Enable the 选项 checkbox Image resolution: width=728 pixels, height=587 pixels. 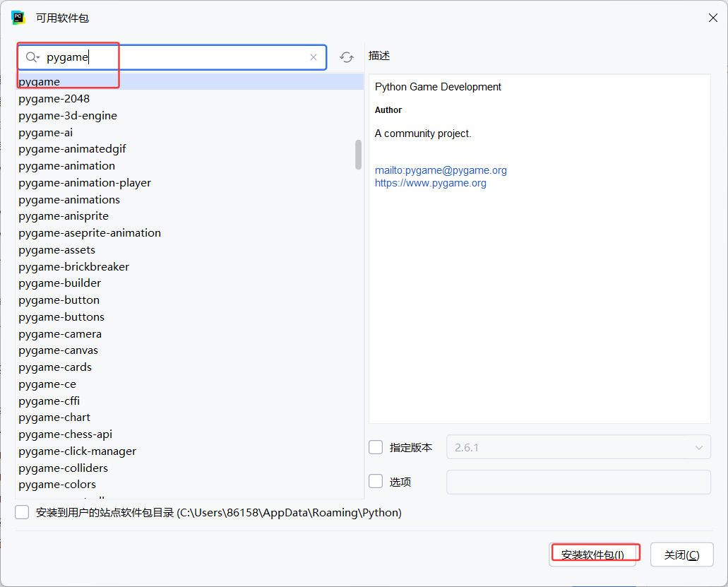376,482
